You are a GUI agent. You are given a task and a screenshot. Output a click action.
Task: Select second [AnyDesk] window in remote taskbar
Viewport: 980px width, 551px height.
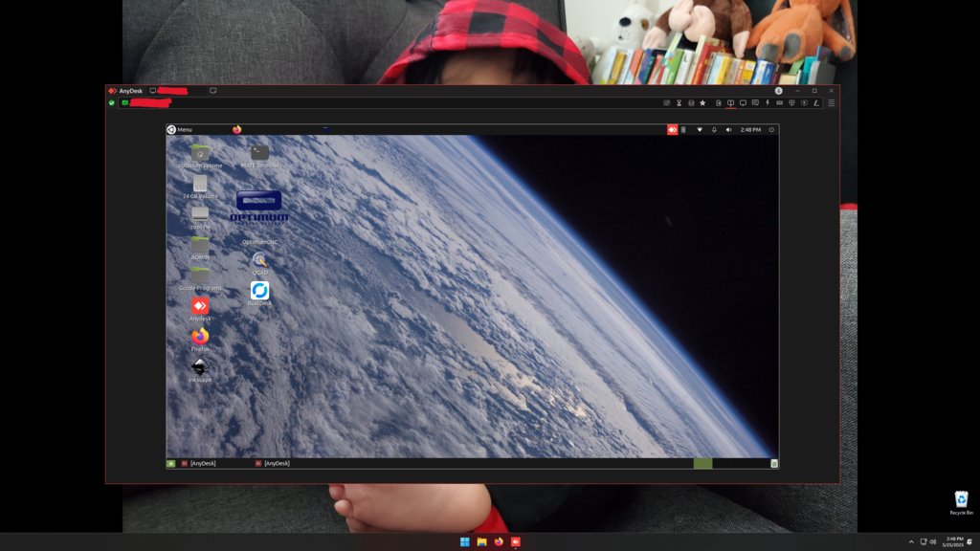[273, 464]
